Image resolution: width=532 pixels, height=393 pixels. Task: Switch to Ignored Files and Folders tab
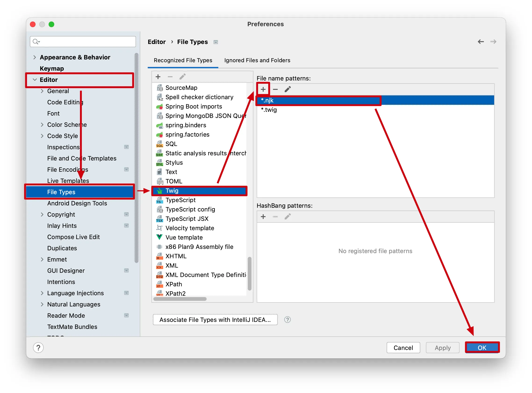(x=257, y=60)
